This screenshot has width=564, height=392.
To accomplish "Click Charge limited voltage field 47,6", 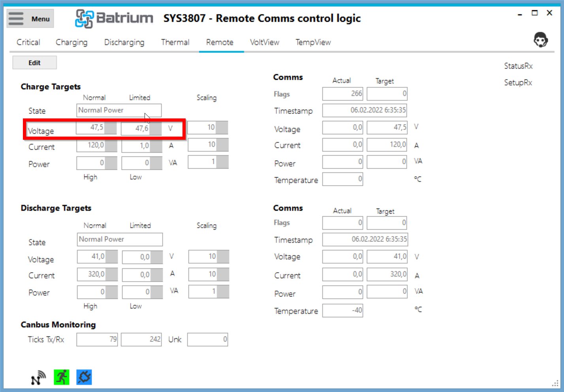I will pyautogui.click(x=141, y=128).
